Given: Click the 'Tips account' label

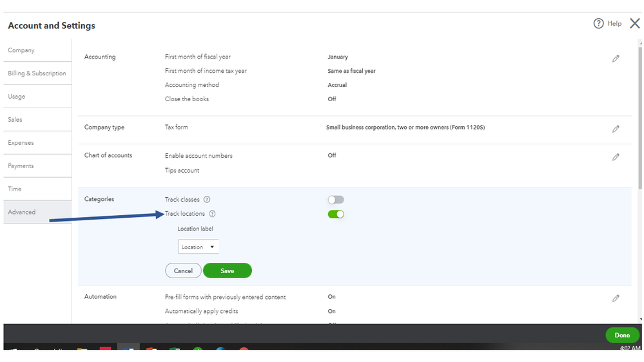Looking at the screenshot, I should coord(182,170).
